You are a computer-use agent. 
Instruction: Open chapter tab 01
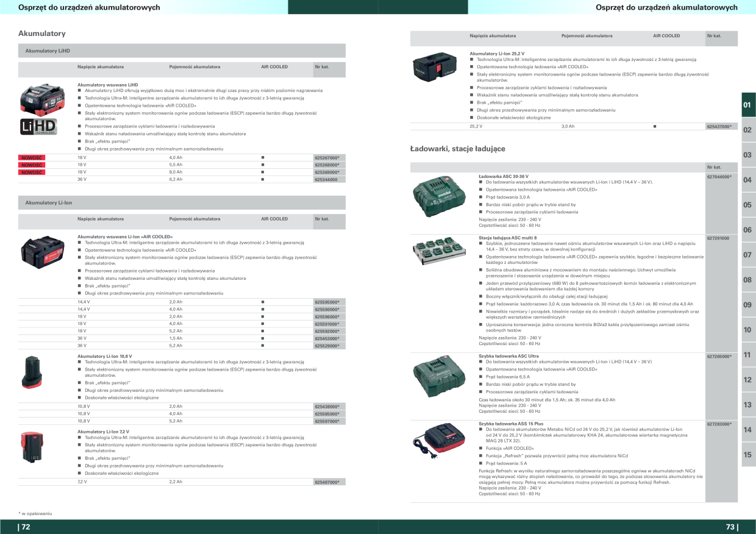(x=748, y=104)
